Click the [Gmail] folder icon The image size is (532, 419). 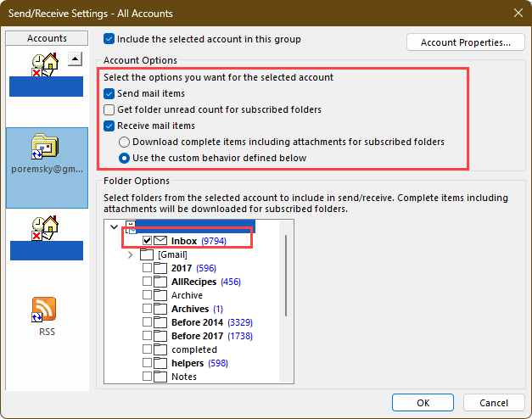click(x=147, y=254)
